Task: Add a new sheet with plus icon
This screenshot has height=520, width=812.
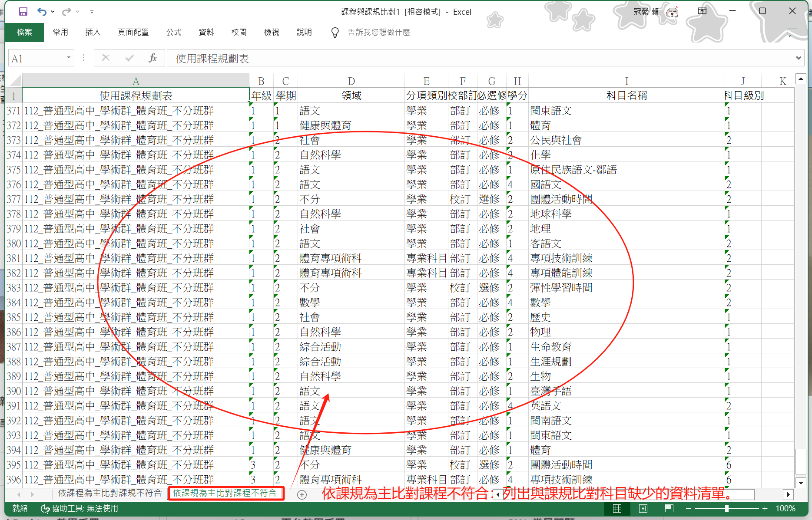Action: [302, 494]
